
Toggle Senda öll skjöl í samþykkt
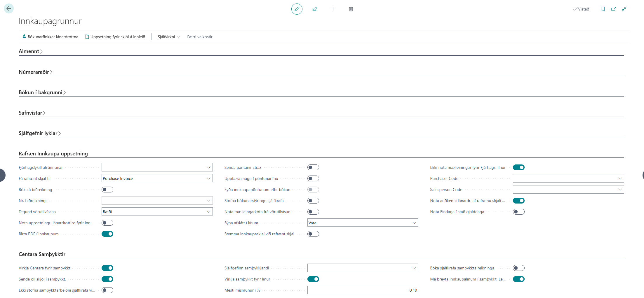point(107,279)
